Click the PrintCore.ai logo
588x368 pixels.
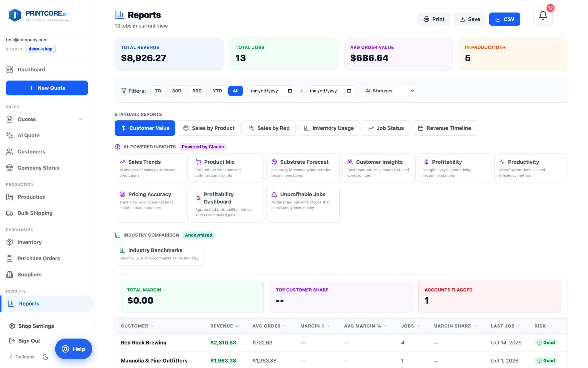pos(38,16)
